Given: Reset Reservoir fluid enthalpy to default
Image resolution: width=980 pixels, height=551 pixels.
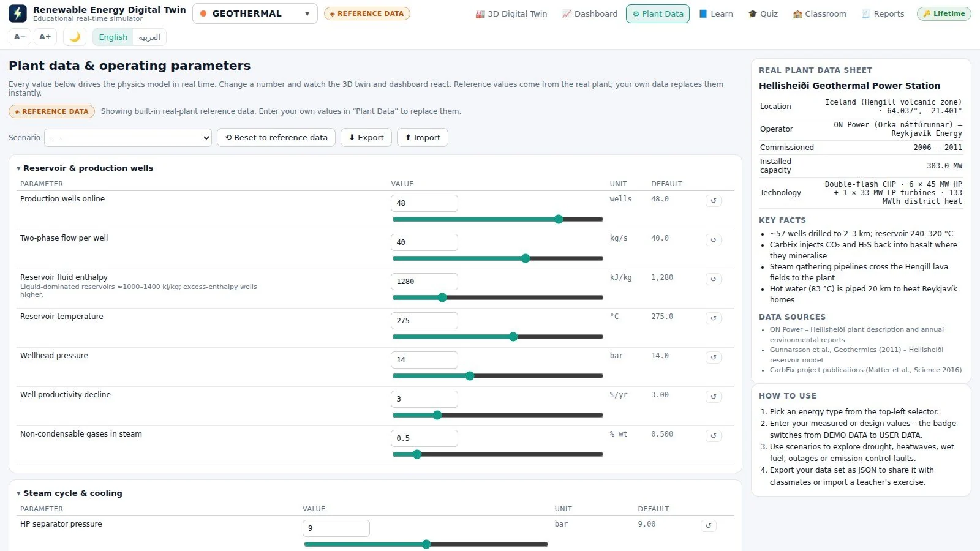Looking at the screenshot, I should tap(714, 279).
